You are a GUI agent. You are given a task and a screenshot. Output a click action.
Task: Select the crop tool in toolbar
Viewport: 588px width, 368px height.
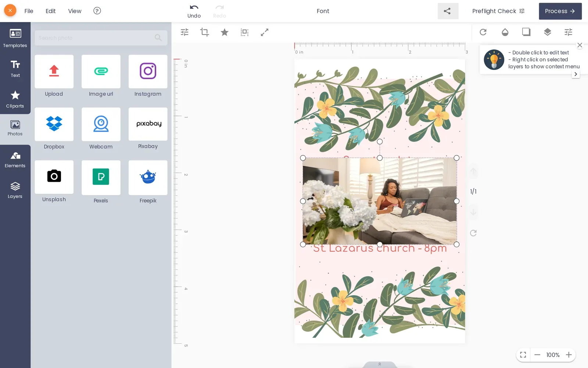click(x=204, y=32)
